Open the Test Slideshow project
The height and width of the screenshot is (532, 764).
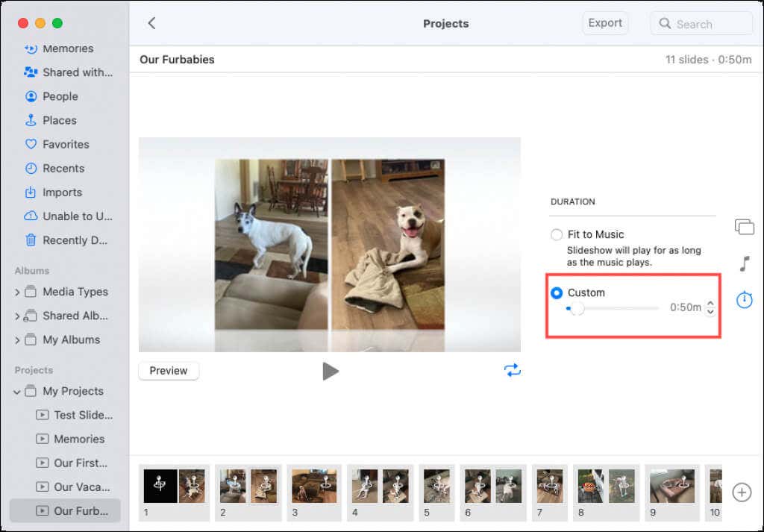(x=66, y=415)
